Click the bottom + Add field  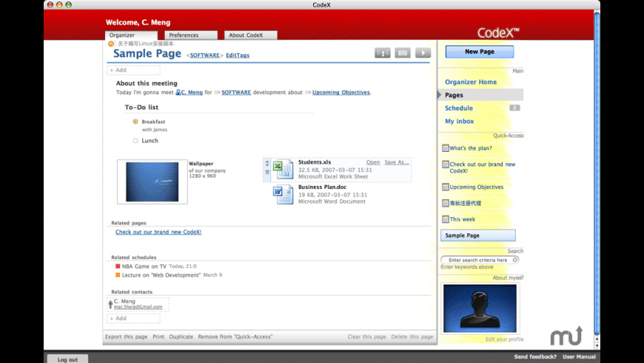click(133, 319)
